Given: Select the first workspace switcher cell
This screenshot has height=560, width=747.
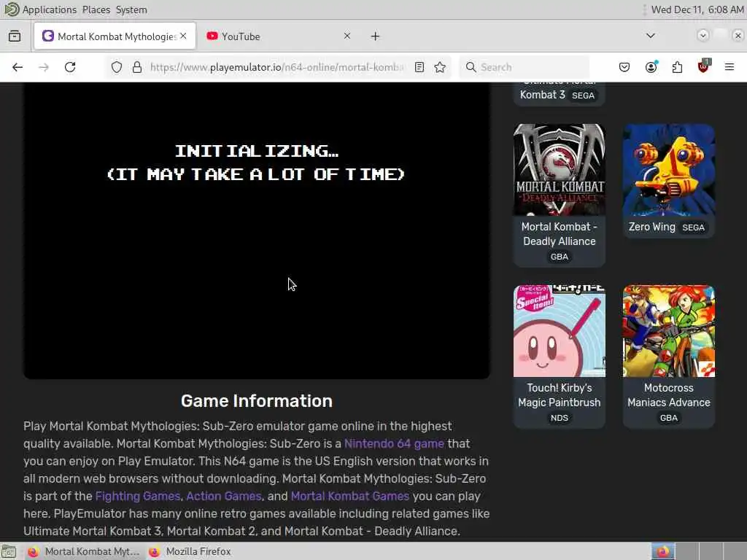Looking at the screenshot, I should pyautogui.click(x=663, y=551).
